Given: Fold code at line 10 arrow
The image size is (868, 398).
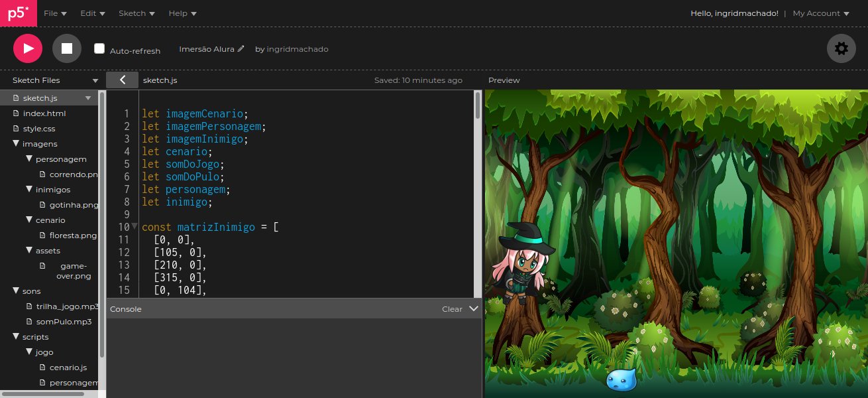Looking at the screenshot, I should coord(135,226).
